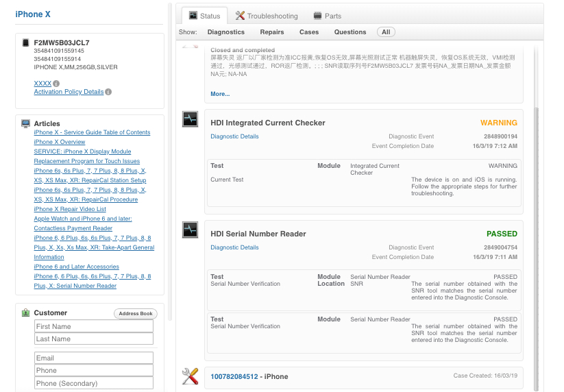Image resolution: width=564 pixels, height=392 pixels.
Task: Click the iPhone X heading
Action: click(x=33, y=14)
